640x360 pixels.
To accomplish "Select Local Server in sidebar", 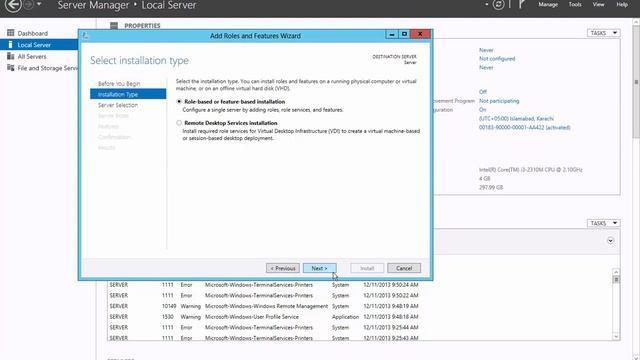I will (x=39, y=44).
